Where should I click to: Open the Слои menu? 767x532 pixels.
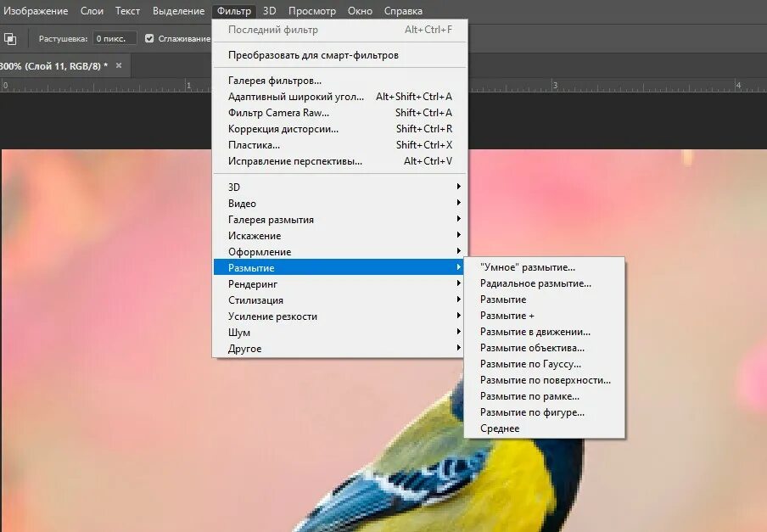[92, 11]
